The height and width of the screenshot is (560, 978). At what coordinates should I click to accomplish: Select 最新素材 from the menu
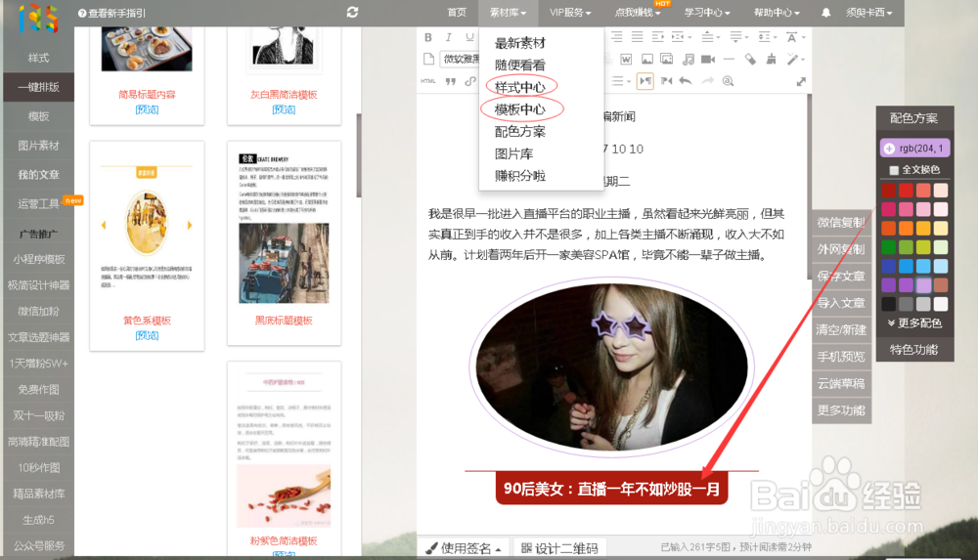519,43
